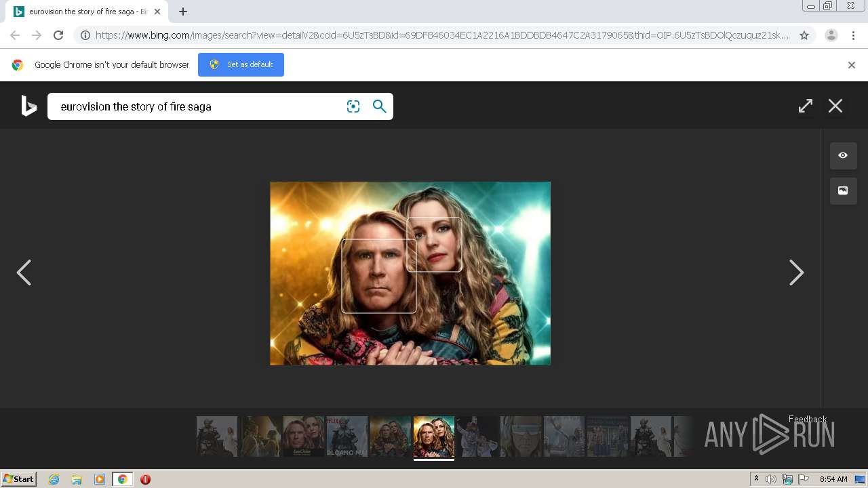The height and width of the screenshot is (488, 868).
Task: Bookmark this page star icon
Action: 804,35
